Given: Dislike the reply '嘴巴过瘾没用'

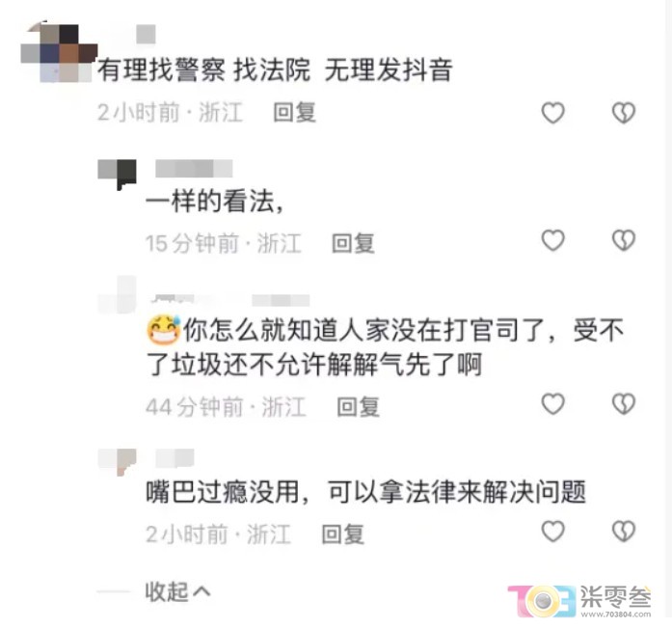Looking at the screenshot, I should [x=623, y=532].
